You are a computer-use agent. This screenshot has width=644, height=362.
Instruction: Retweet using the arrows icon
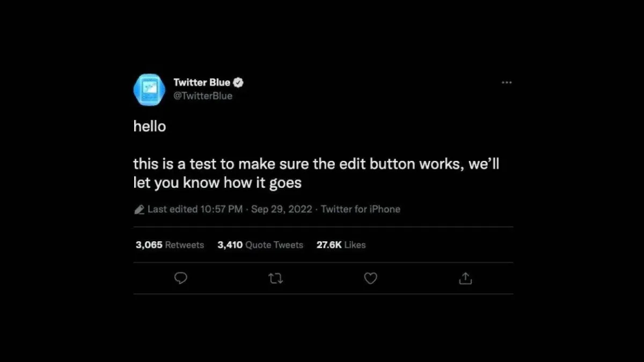pos(276,278)
